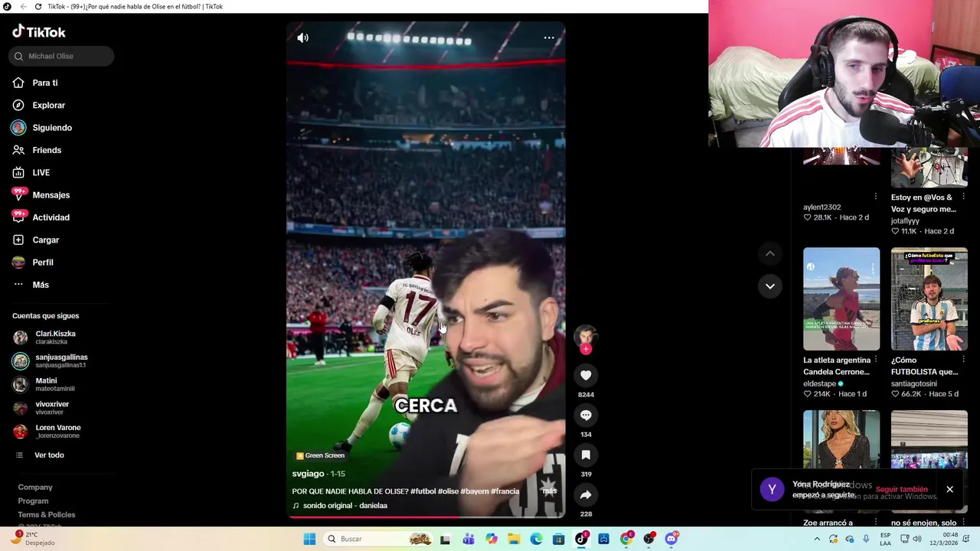
Task: Click the Michael Olise search field
Action: pyautogui.click(x=61, y=56)
